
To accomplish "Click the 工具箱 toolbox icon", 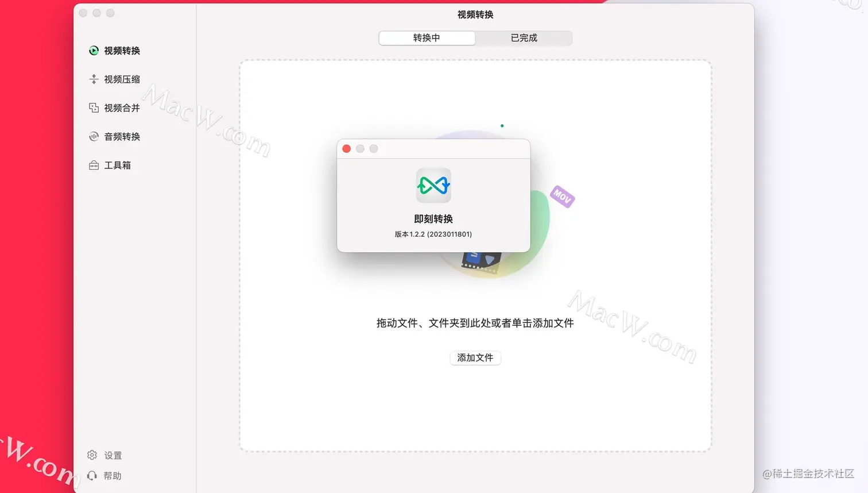I will pos(94,165).
